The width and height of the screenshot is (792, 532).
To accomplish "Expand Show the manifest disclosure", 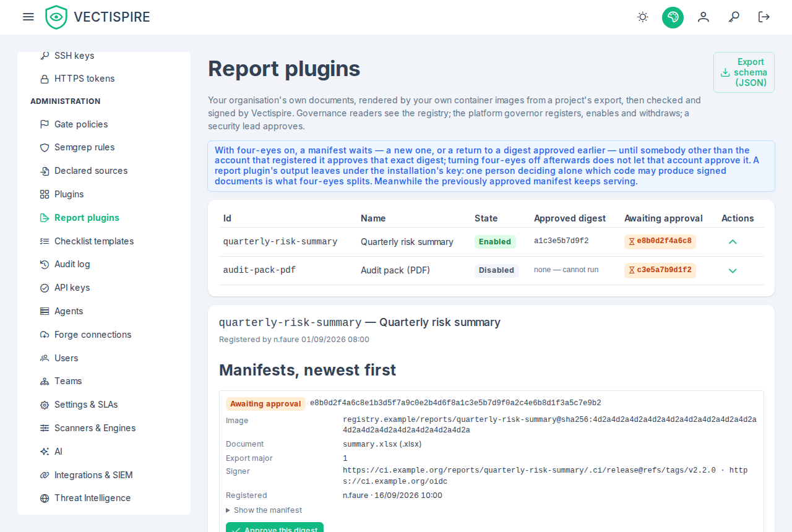I will [264, 510].
